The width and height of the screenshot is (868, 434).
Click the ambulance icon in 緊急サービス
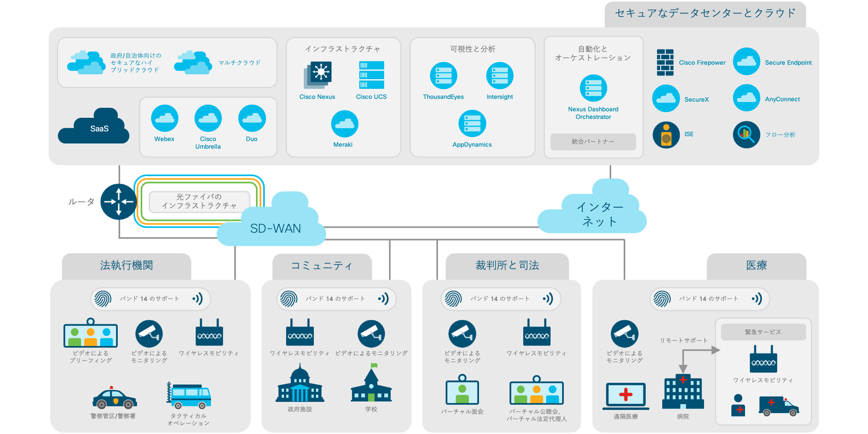pyautogui.click(x=779, y=406)
